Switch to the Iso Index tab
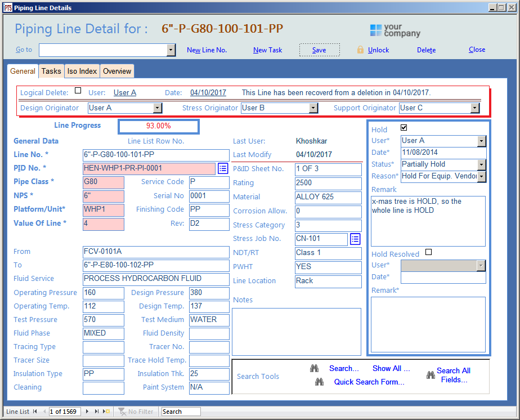 pos(82,71)
